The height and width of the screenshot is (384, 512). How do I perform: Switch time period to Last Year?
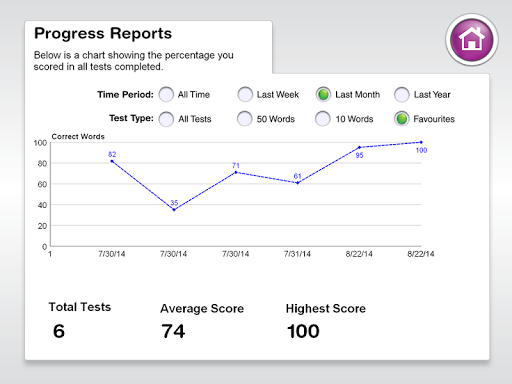click(x=402, y=94)
